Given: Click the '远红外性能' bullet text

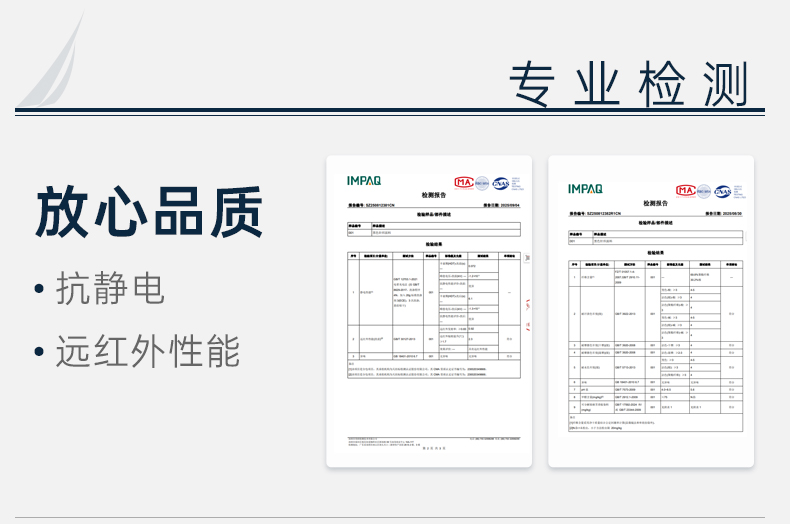Looking at the screenshot, I should 148,351.
